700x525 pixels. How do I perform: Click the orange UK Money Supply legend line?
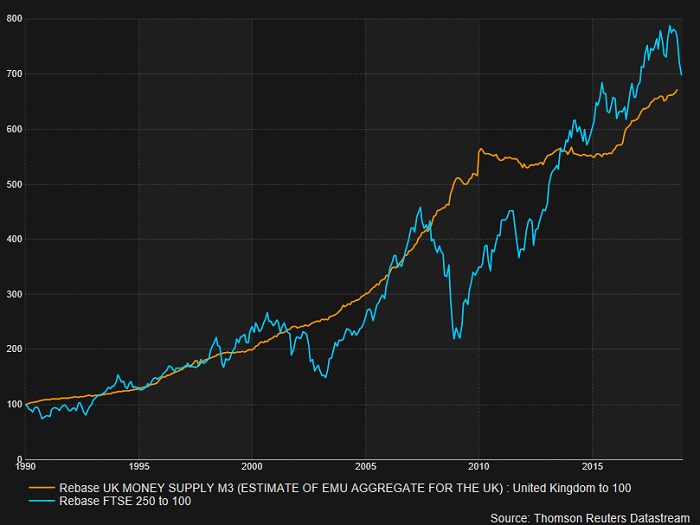42,488
